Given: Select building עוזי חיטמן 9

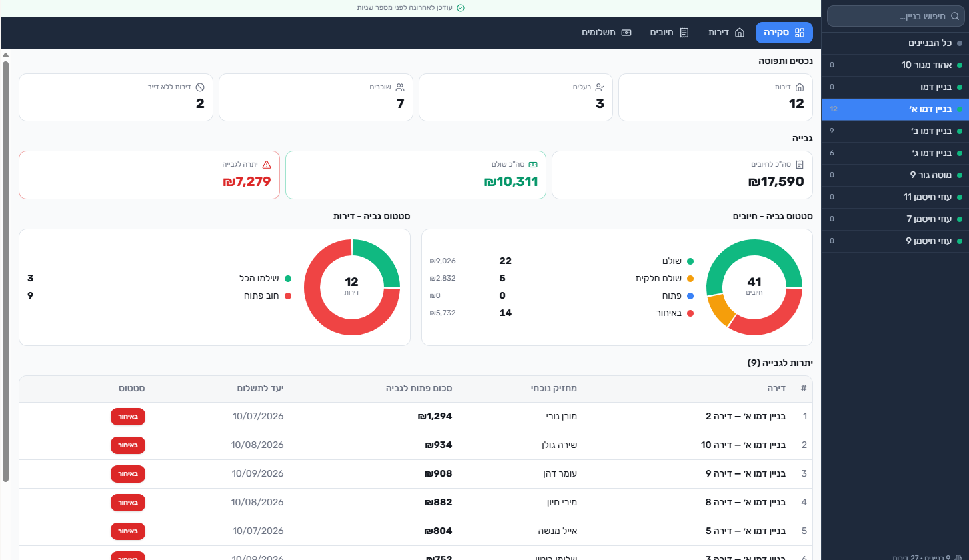Looking at the screenshot, I should tap(896, 241).
